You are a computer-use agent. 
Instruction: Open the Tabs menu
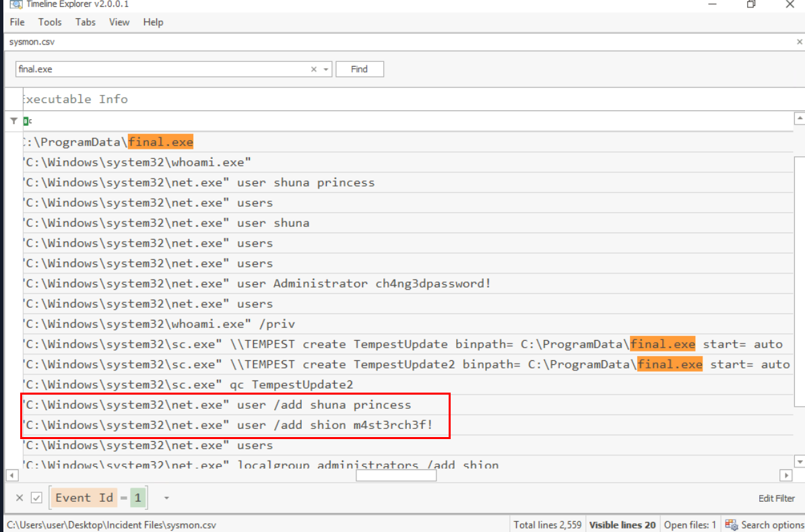[86, 22]
